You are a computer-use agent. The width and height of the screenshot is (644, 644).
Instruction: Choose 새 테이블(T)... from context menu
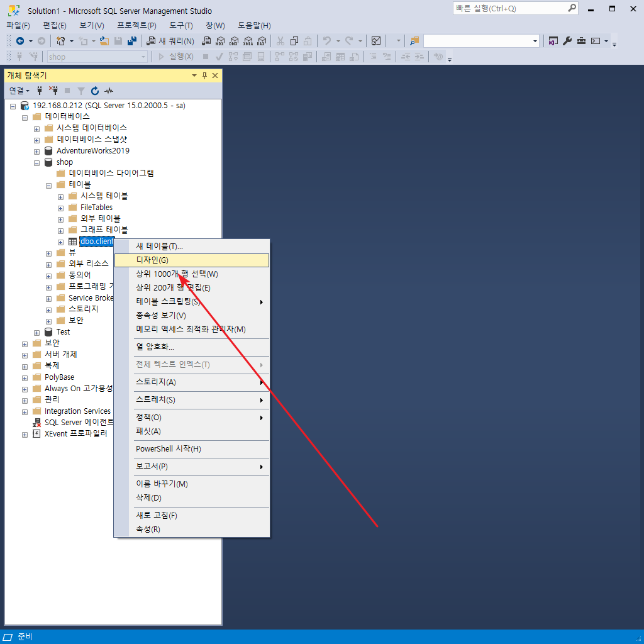[192, 247]
